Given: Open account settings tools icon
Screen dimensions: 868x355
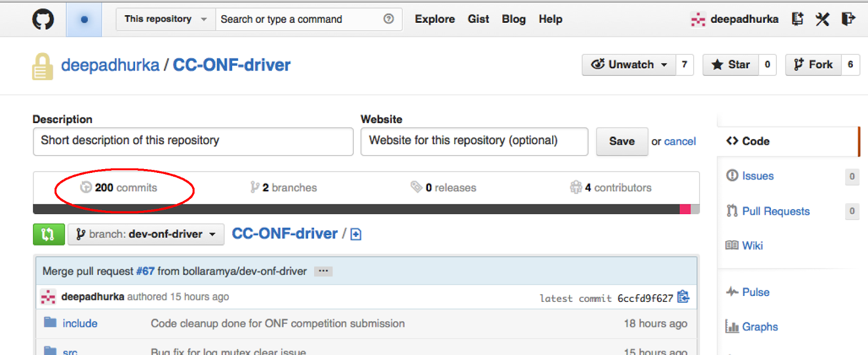Looking at the screenshot, I should coord(822,20).
